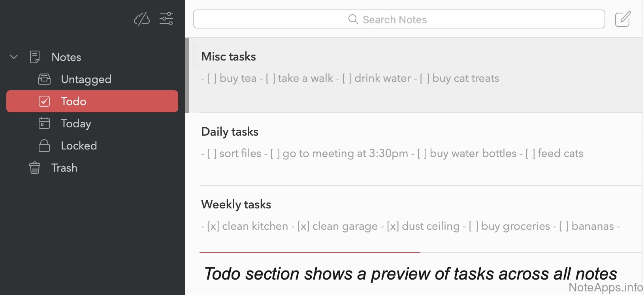Click into the Search Notes field
This screenshot has width=644, height=295.
pos(399,19)
